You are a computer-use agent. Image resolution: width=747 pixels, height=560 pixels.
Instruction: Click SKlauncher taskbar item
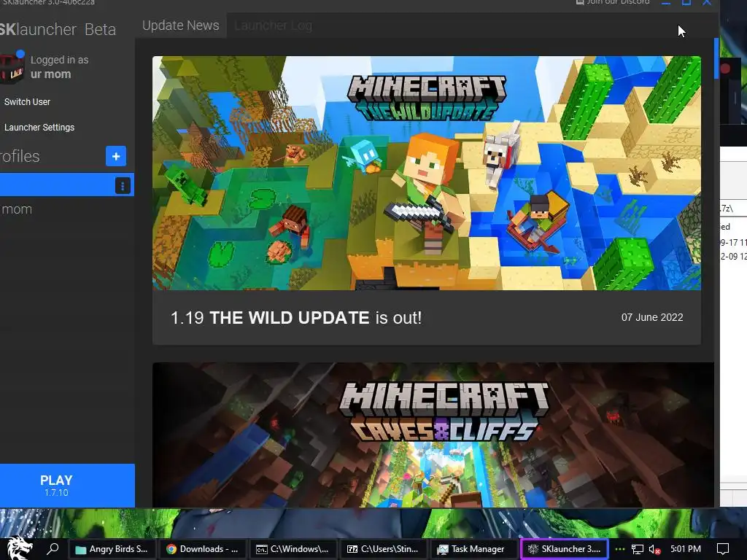pos(565,549)
